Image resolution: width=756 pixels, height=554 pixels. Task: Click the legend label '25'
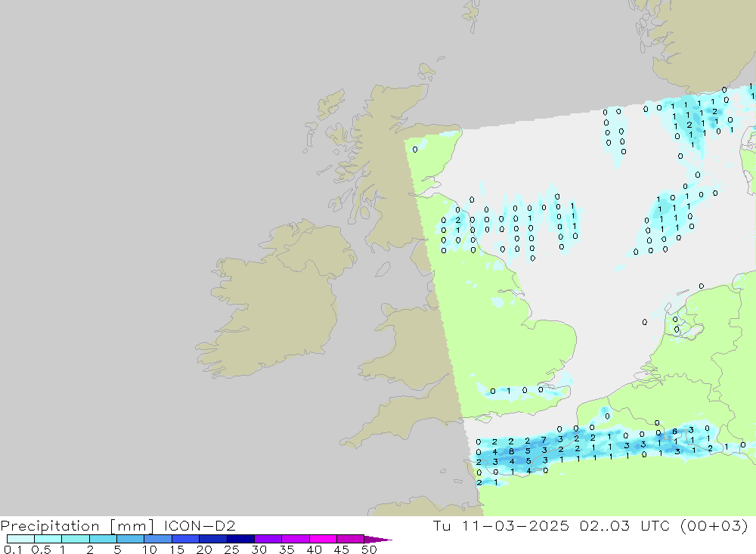tap(231, 549)
